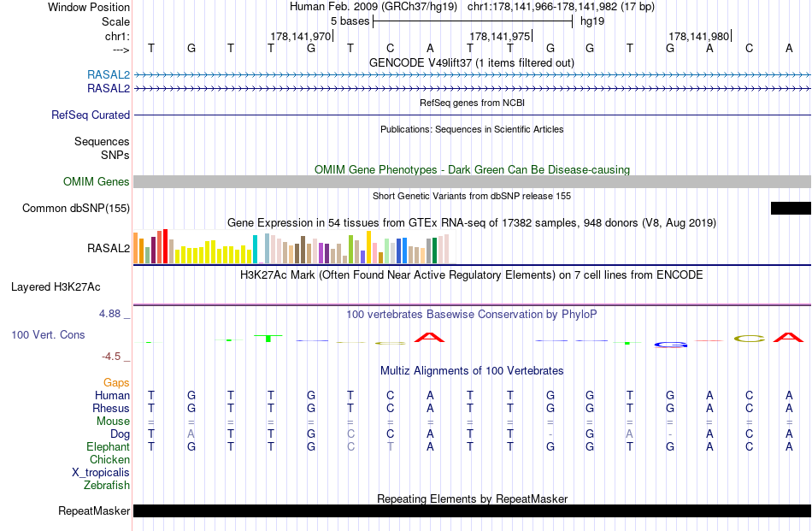Open the 100 Vert. Cons track label
The height and width of the screenshot is (531, 812).
click(48, 334)
